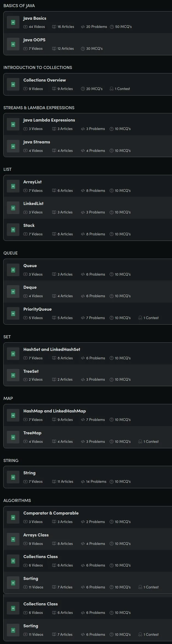Open the Java Lambda Expressions module
Screen dimensions: 172x644
coord(88,124)
